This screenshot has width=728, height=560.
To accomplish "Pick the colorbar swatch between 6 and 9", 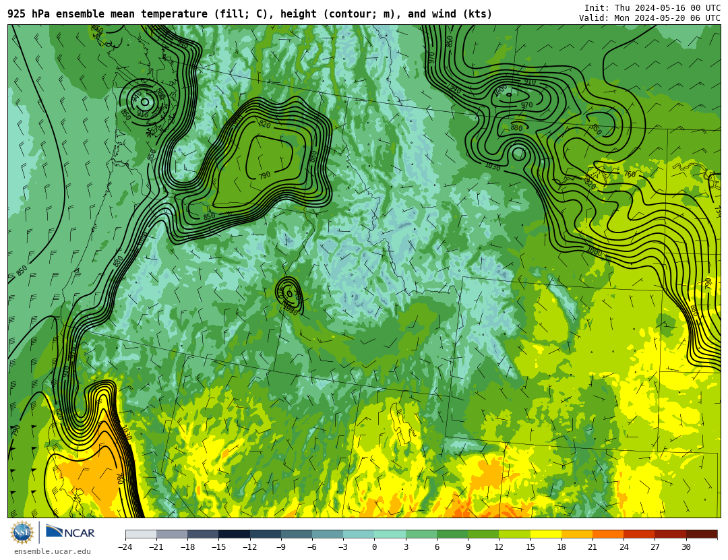I will [x=452, y=534].
